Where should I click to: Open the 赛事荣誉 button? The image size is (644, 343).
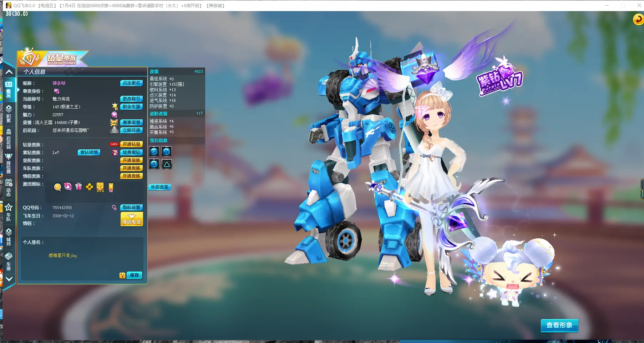(x=131, y=123)
